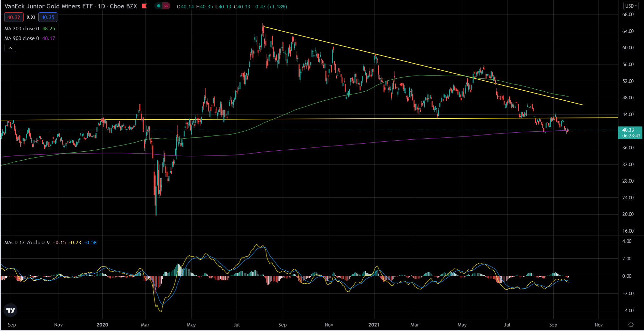Click the MACD axis label 2.00
This screenshot has width=644, height=331.
(627, 259)
